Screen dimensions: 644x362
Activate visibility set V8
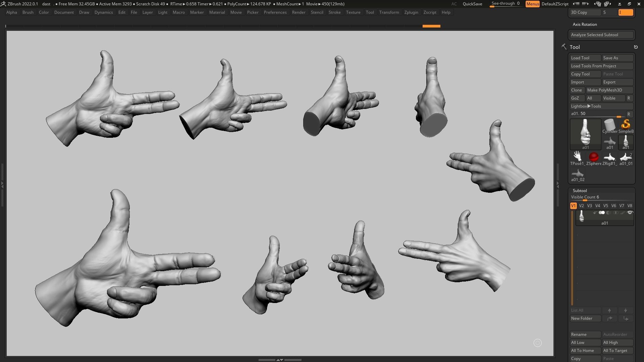(x=630, y=206)
